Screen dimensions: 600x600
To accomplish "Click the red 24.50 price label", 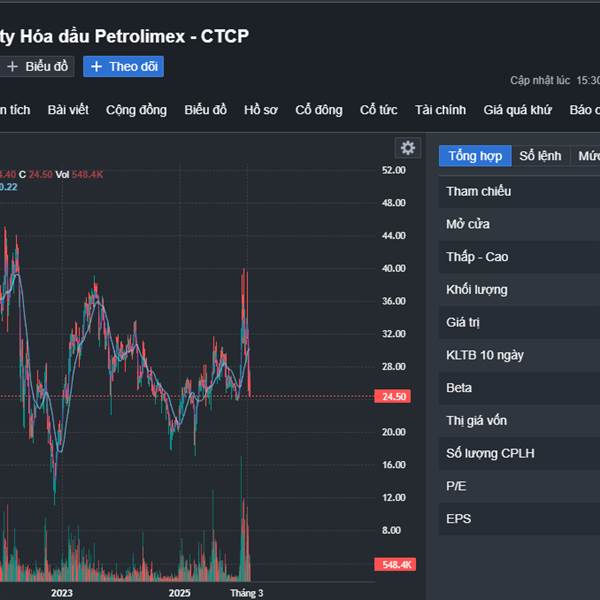I will (x=395, y=397).
